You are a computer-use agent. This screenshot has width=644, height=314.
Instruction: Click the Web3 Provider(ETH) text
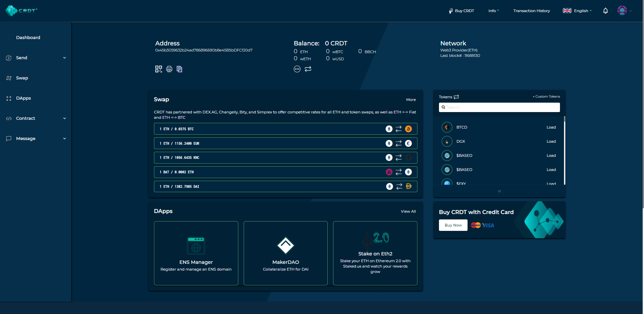coord(459,50)
